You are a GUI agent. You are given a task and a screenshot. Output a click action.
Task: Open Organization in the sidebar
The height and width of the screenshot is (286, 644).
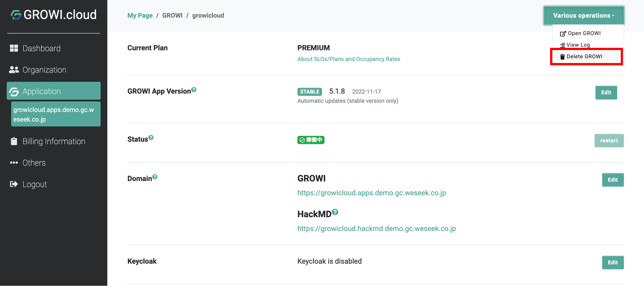54,70
